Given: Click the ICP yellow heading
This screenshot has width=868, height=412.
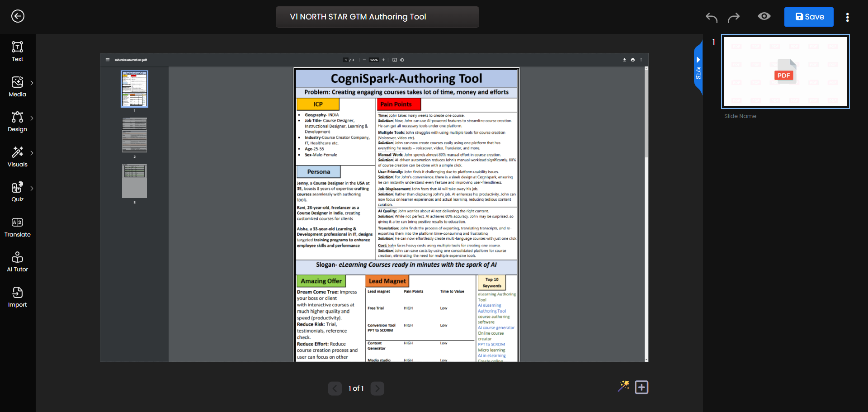Looking at the screenshot, I should point(318,104).
